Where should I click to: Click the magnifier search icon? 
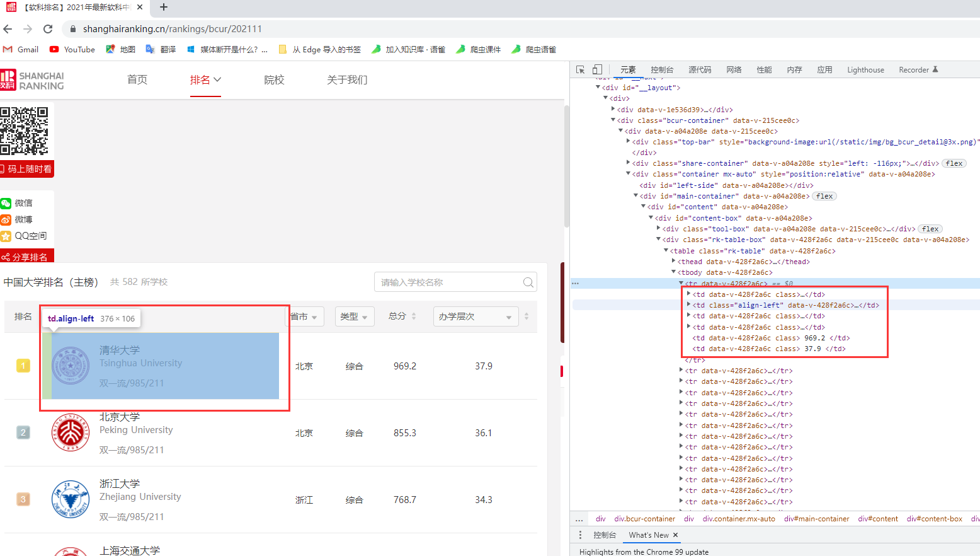click(528, 282)
